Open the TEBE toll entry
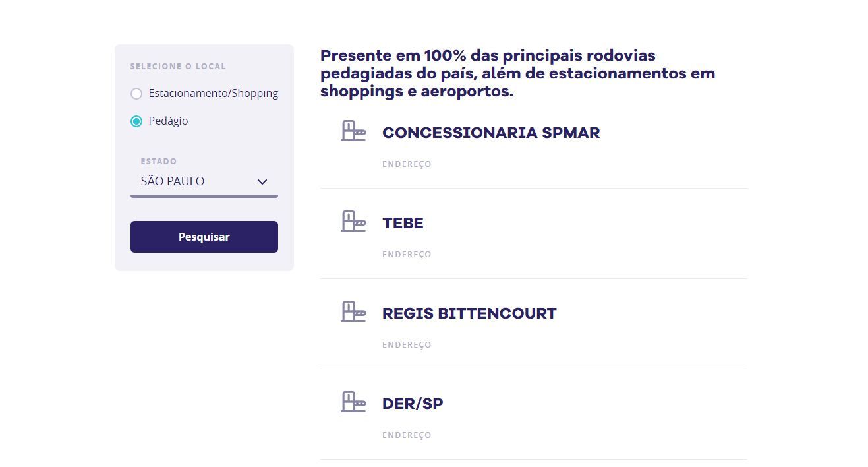The image size is (868, 467). click(403, 223)
